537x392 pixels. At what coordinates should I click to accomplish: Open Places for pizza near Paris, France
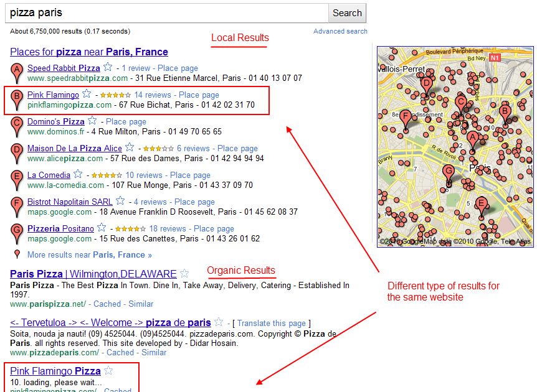point(89,52)
